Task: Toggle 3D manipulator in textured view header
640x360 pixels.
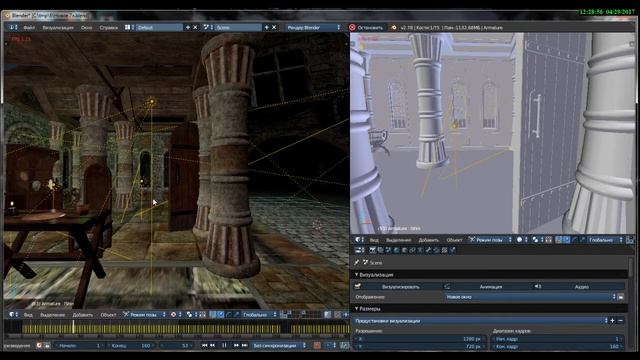Action: (x=213, y=314)
